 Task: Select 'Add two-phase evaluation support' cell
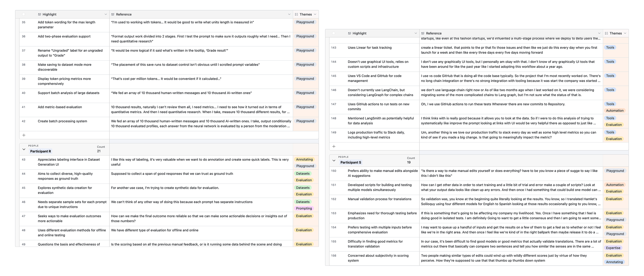(x=73, y=39)
